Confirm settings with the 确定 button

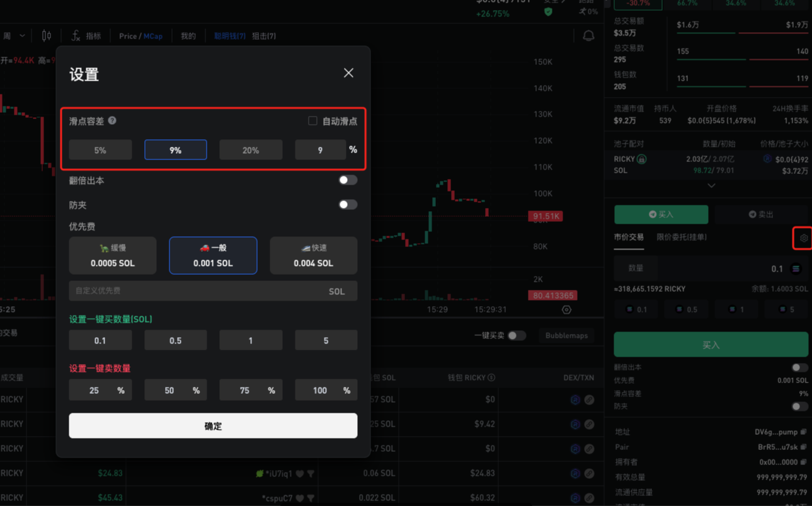click(213, 426)
